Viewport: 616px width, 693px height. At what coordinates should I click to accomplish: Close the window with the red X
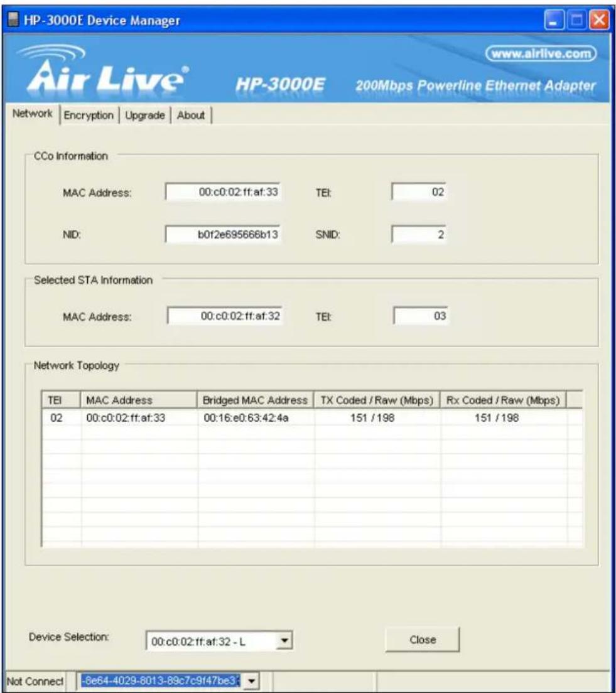599,20
